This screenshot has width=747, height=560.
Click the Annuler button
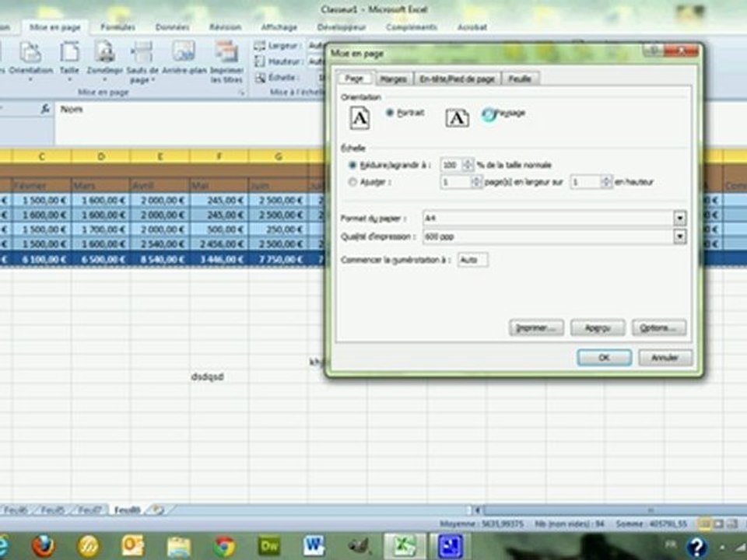665,358
